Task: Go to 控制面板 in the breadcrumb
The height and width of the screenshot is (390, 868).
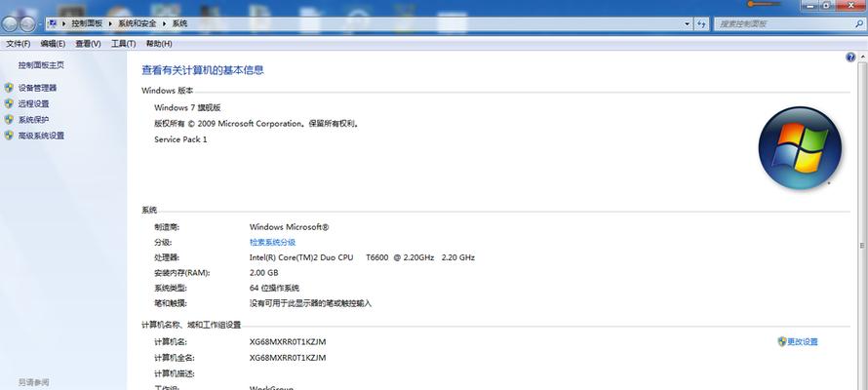Action: coord(87,23)
